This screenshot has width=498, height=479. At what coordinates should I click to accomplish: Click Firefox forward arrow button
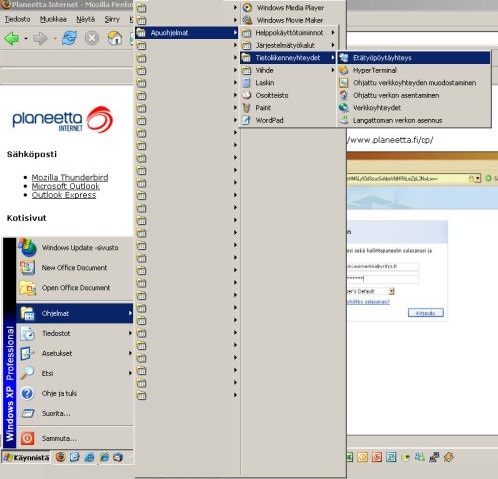[40, 38]
